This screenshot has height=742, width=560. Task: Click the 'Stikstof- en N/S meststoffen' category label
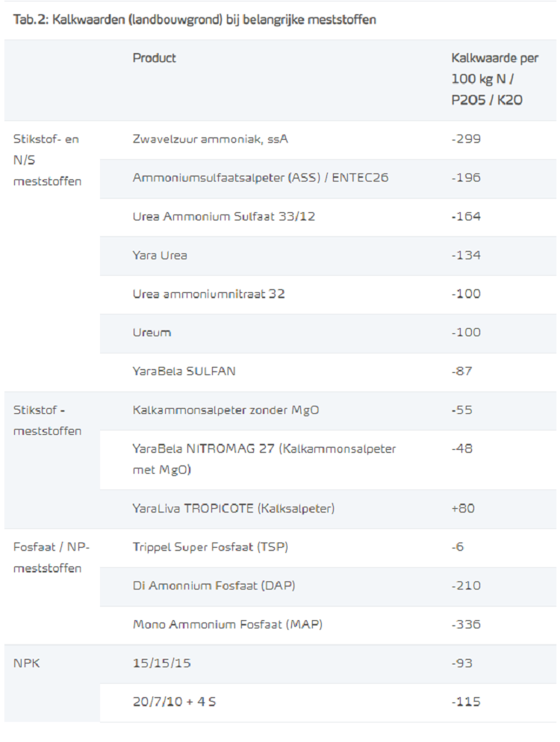pos(47,160)
